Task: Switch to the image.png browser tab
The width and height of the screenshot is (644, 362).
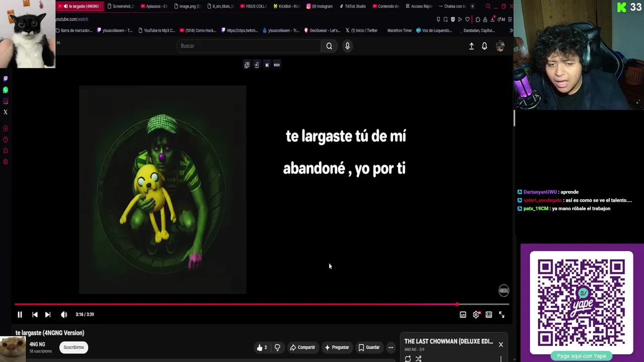Action: [x=187, y=7]
